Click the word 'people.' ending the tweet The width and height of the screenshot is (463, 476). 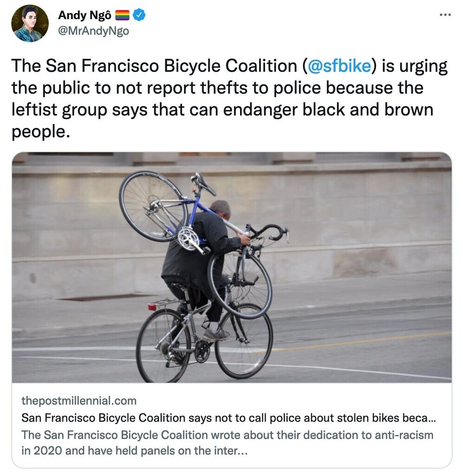tap(41, 131)
